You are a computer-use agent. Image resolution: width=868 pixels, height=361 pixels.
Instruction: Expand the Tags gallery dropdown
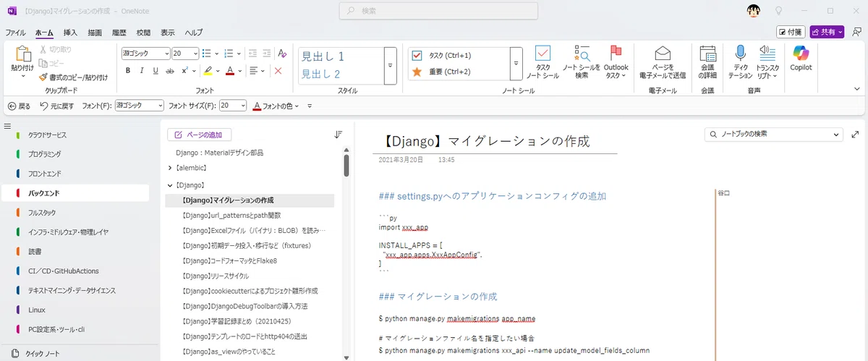[516, 64]
